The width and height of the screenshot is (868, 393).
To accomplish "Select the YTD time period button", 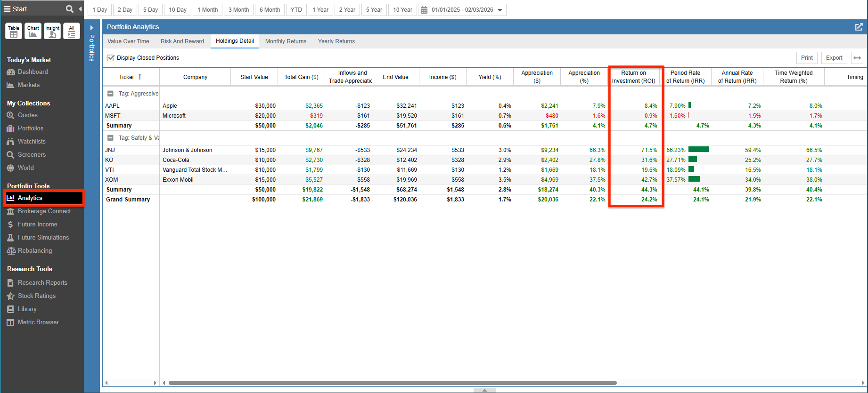I will [x=296, y=10].
